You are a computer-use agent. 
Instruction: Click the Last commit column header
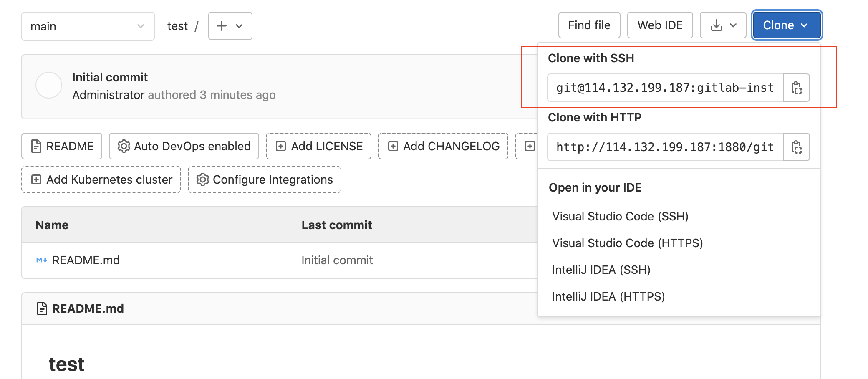(x=337, y=225)
